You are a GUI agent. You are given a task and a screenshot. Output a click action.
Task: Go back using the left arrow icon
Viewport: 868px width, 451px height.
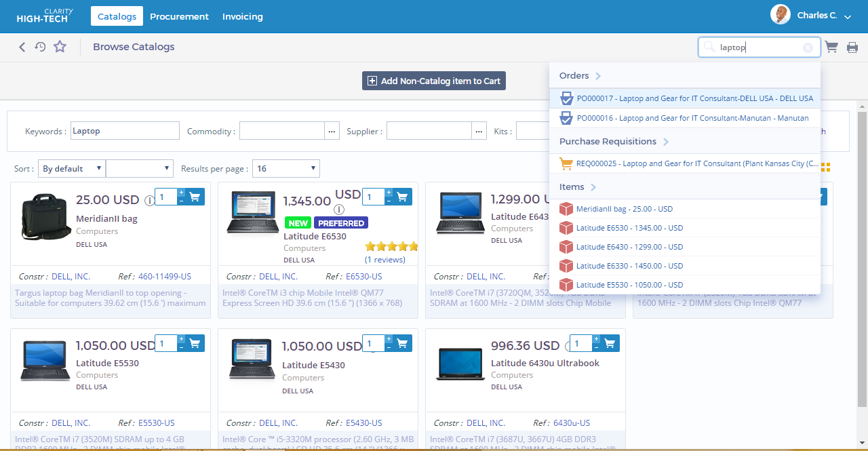click(x=22, y=47)
